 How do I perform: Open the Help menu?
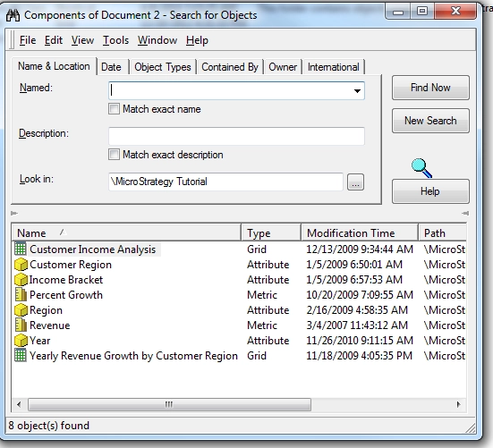coord(197,40)
